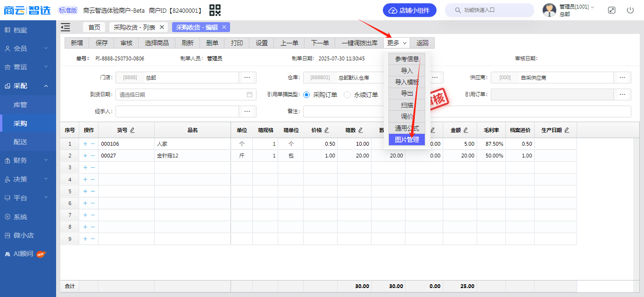
Task: Open 门店 lookup ellipsis button
Action: pos(248,77)
